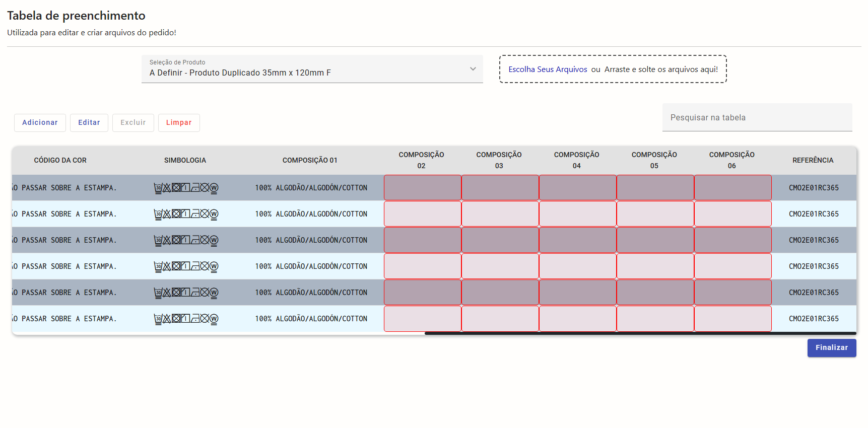Focus the Pesquisar na tabela search field
The width and height of the screenshot is (868, 428).
coord(757,118)
